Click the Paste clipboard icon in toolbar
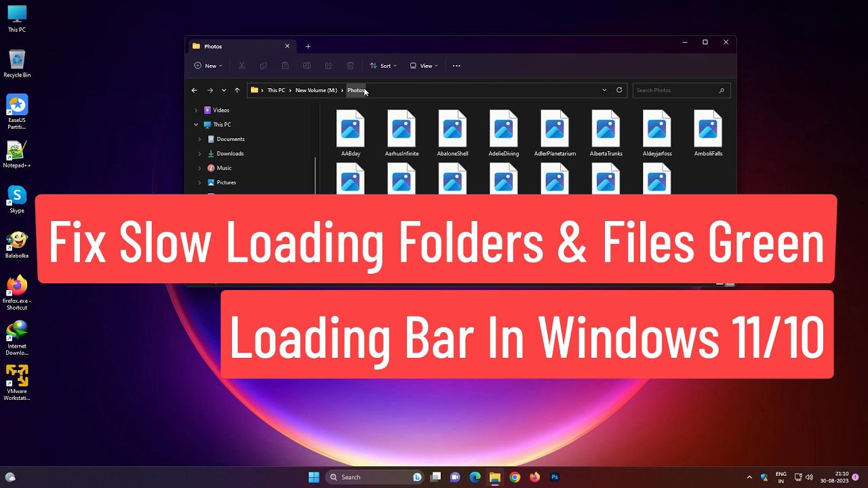868x488 pixels. [285, 66]
